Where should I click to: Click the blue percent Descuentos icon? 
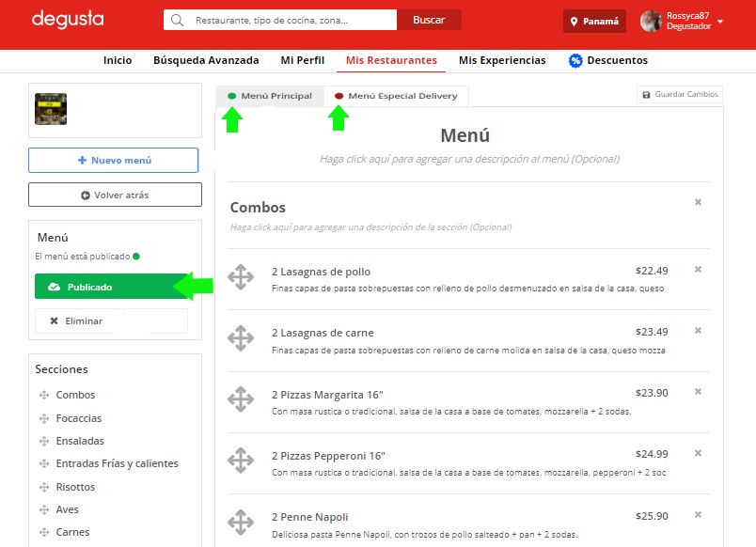tap(575, 61)
